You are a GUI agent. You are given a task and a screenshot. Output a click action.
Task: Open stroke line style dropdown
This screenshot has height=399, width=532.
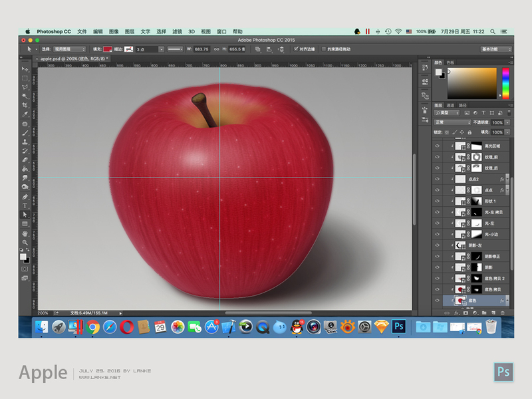(175, 49)
